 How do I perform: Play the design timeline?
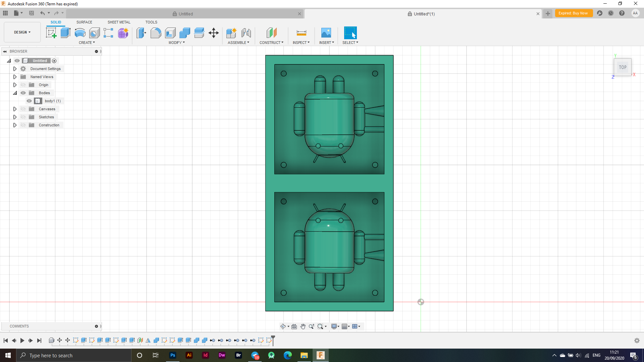pyautogui.click(x=22, y=341)
